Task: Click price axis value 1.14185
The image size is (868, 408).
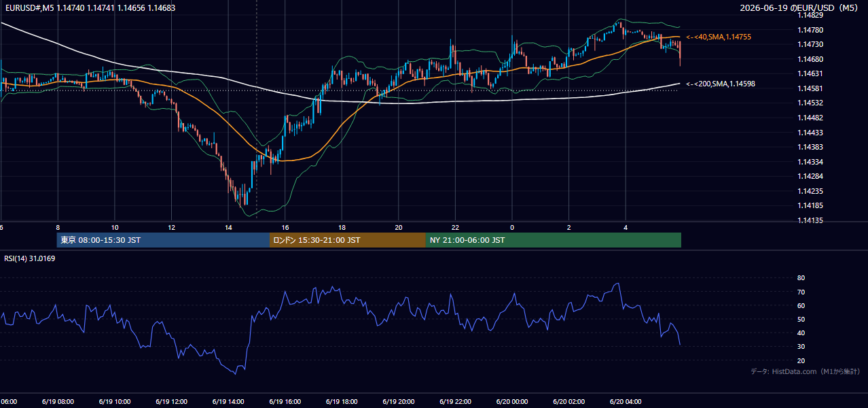Action: click(x=810, y=205)
